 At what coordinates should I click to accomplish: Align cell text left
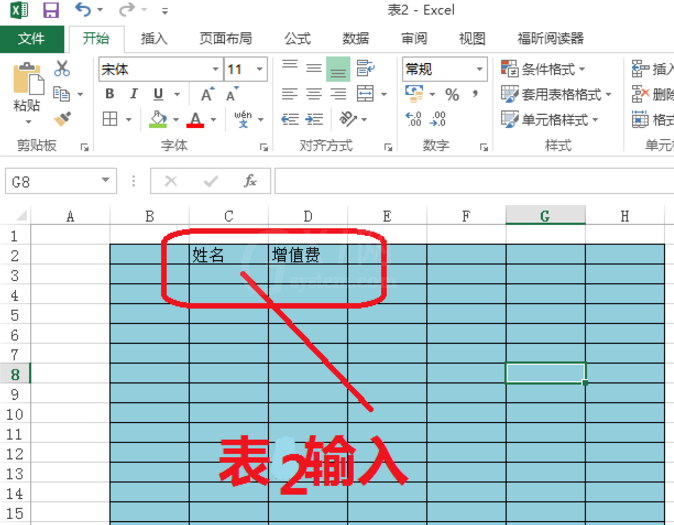click(290, 94)
